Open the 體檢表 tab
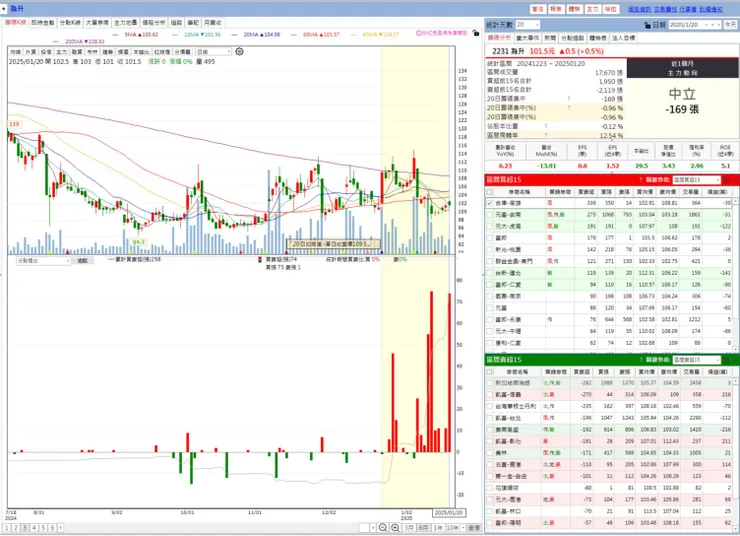This screenshot has width=740, height=536. (598, 38)
